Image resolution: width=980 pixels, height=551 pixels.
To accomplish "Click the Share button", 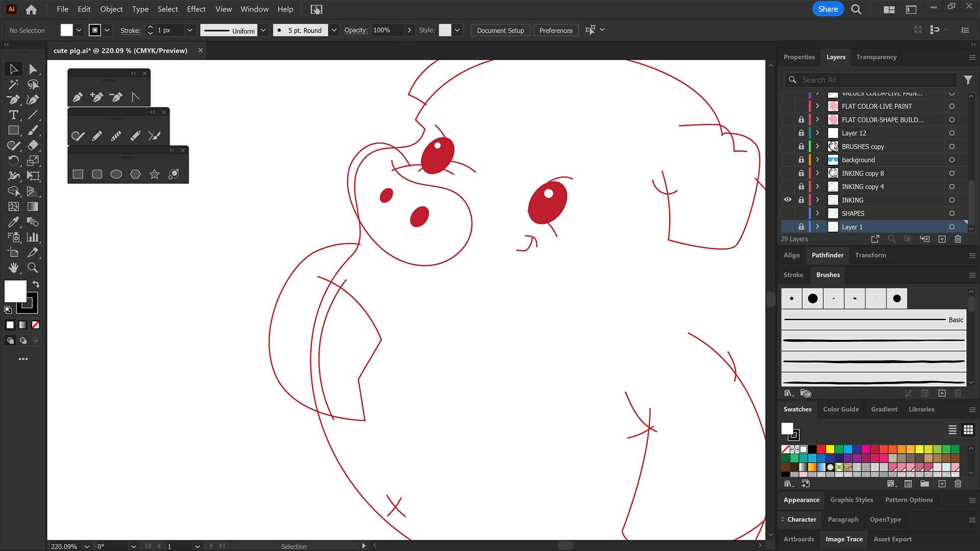I will click(828, 9).
